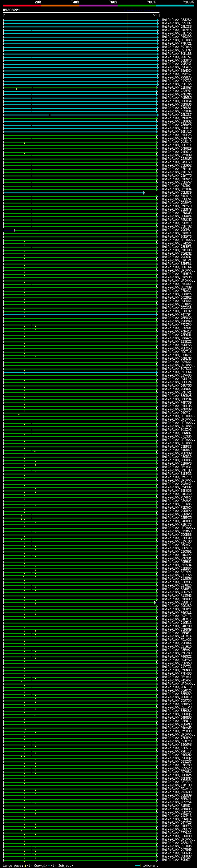View the UniRef100_C1ATP1 record
The height and width of the screenshot is (868, 197).
point(176,260)
